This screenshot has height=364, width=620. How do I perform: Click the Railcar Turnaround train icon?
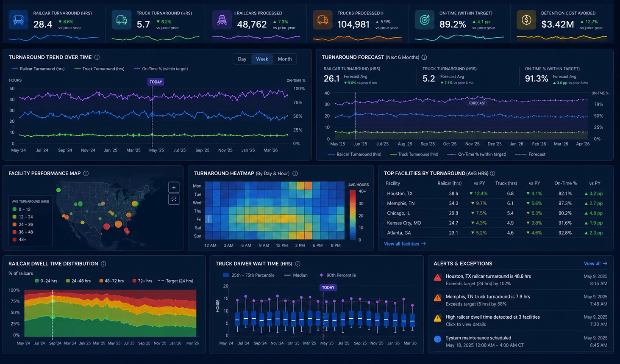[x=19, y=20]
